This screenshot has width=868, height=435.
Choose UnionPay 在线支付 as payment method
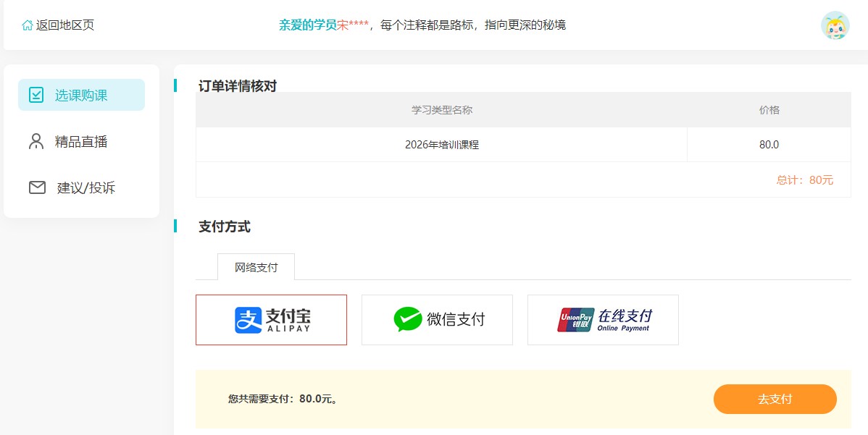(x=603, y=320)
